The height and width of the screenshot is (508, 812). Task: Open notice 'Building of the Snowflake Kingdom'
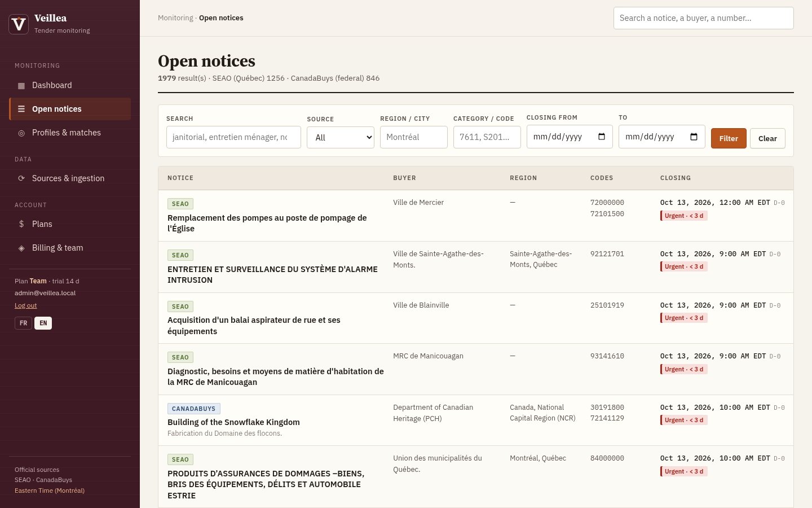233,422
